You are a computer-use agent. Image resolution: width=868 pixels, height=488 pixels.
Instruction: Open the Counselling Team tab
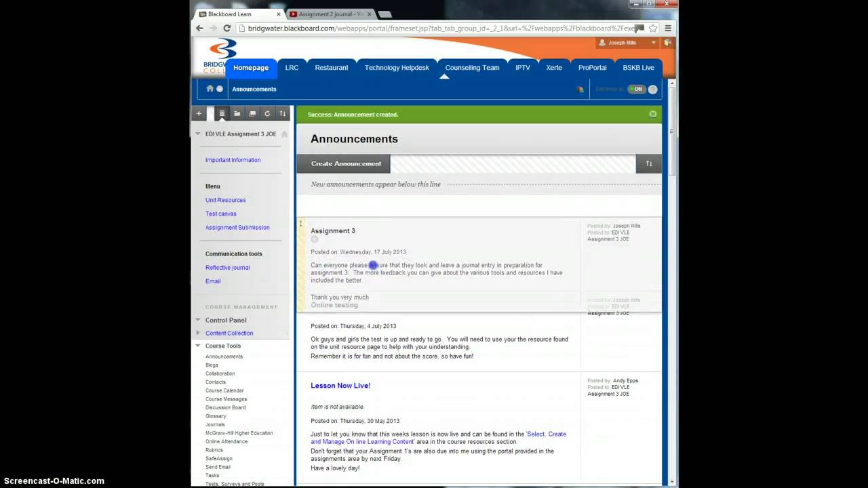pyautogui.click(x=472, y=68)
